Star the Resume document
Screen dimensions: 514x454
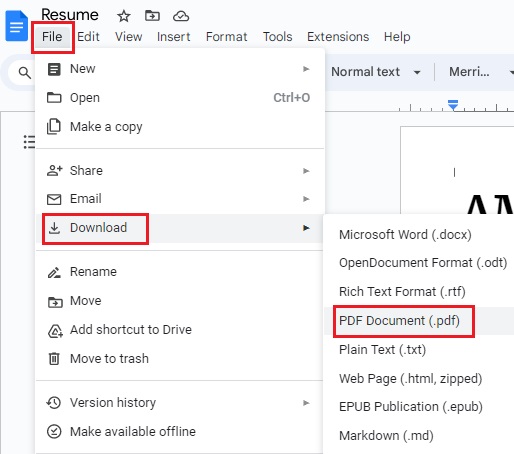pyautogui.click(x=124, y=16)
